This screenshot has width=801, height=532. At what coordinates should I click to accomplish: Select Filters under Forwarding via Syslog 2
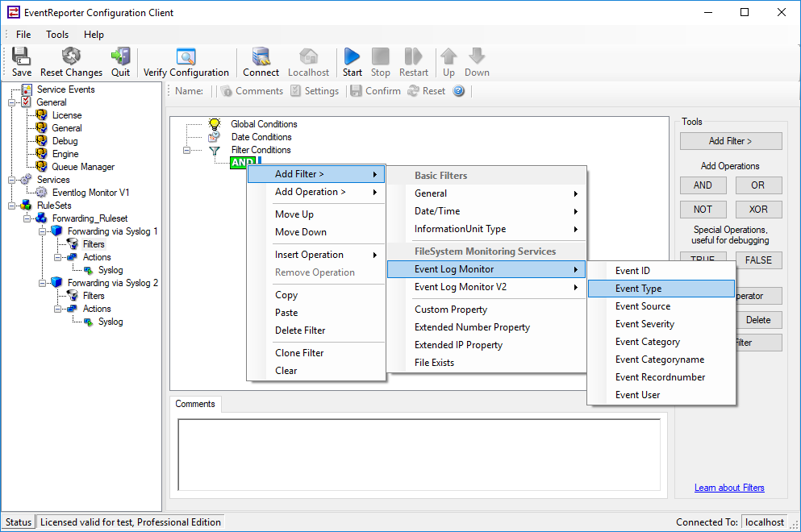coord(94,296)
